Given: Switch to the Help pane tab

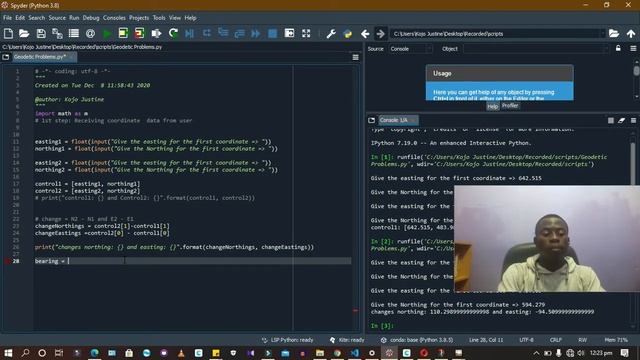Looking at the screenshot, I should tap(493, 106).
